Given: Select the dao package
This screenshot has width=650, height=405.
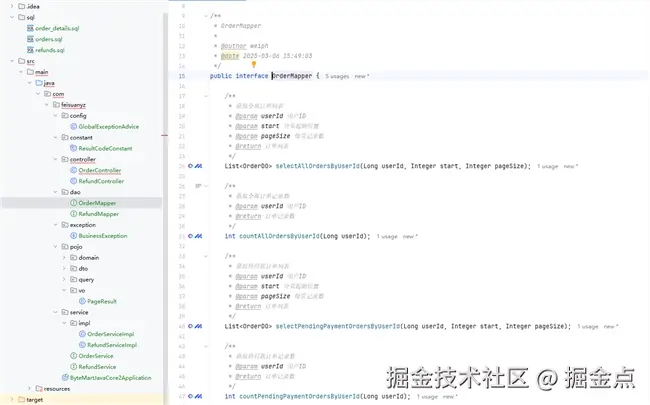Looking at the screenshot, I should (75, 192).
